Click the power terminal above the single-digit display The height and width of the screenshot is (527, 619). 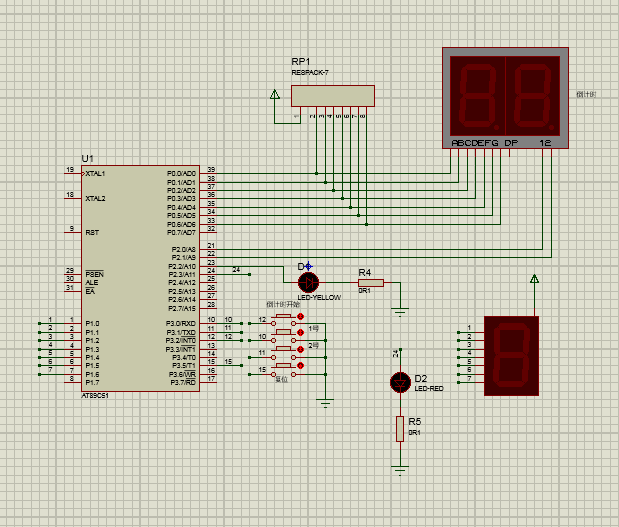pos(534,279)
